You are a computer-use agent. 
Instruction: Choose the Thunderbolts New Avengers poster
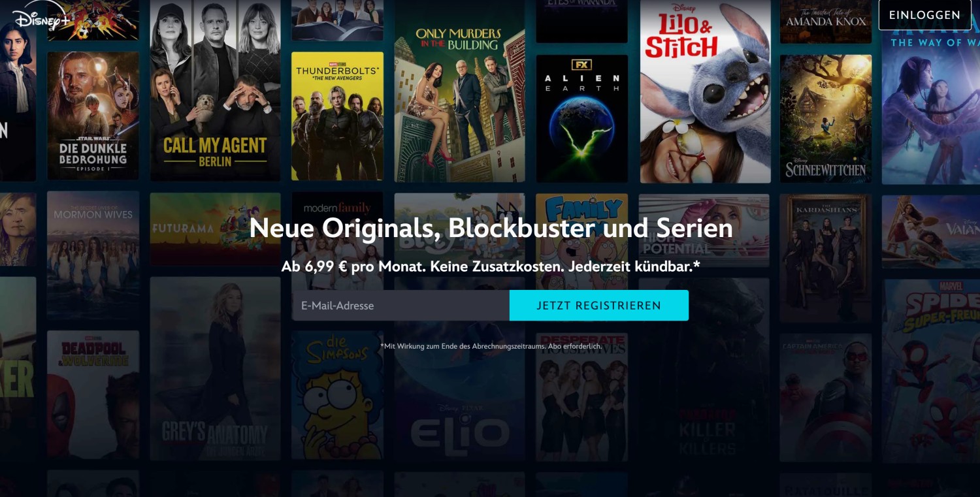[337, 116]
